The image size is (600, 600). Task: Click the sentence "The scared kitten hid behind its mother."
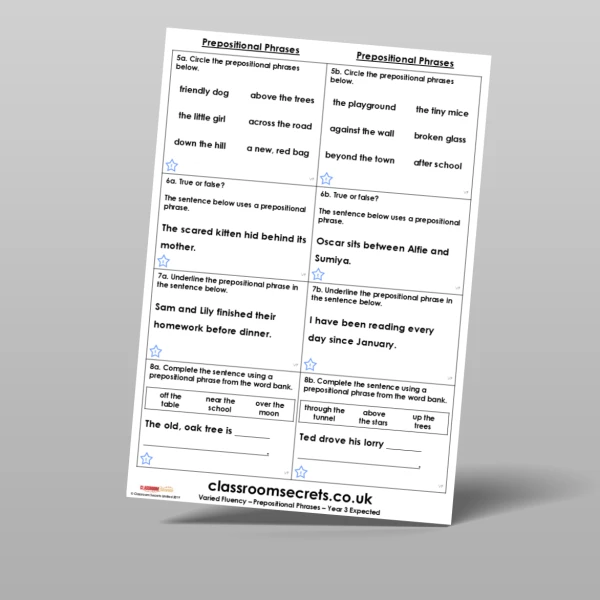[233, 237]
